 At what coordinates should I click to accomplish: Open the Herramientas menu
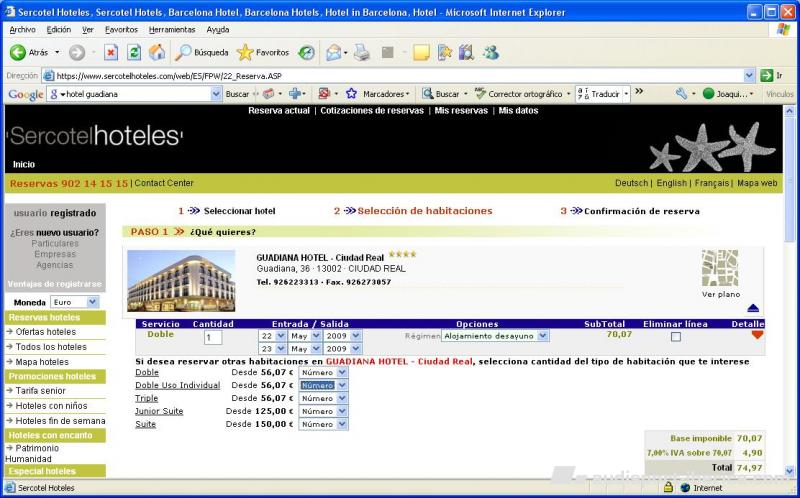(x=171, y=29)
